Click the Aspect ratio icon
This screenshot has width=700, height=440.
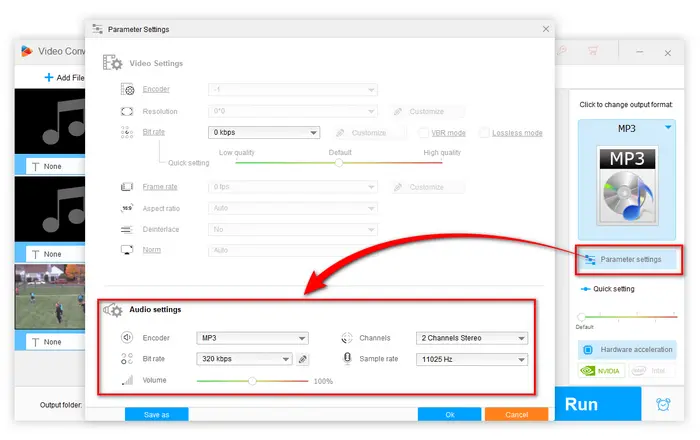point(127,208)
